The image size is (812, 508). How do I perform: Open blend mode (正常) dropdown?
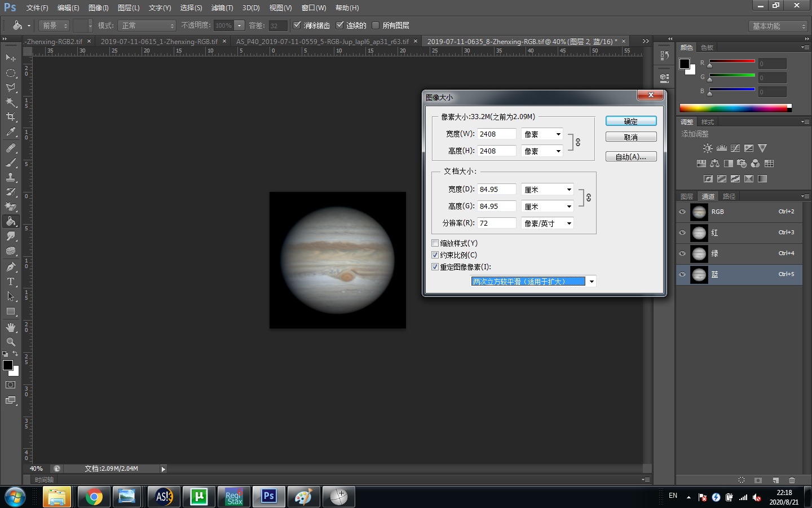[147, 25]
